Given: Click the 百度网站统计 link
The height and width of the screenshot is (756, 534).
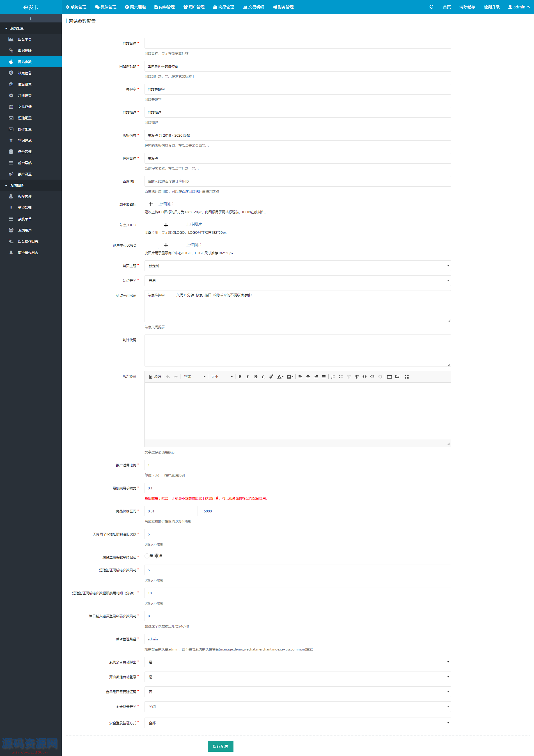Looking at the screenshot, I should pos(192,192).
